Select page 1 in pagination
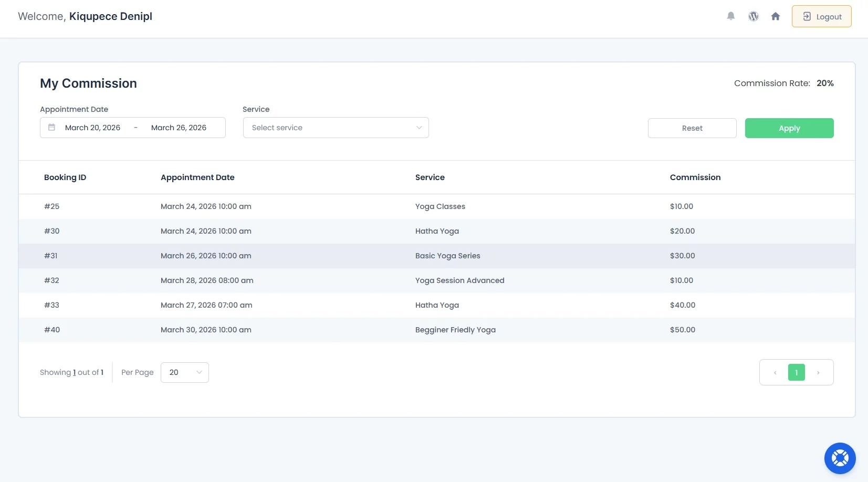Viewport: 868px width, 482px height. (796, 372)
